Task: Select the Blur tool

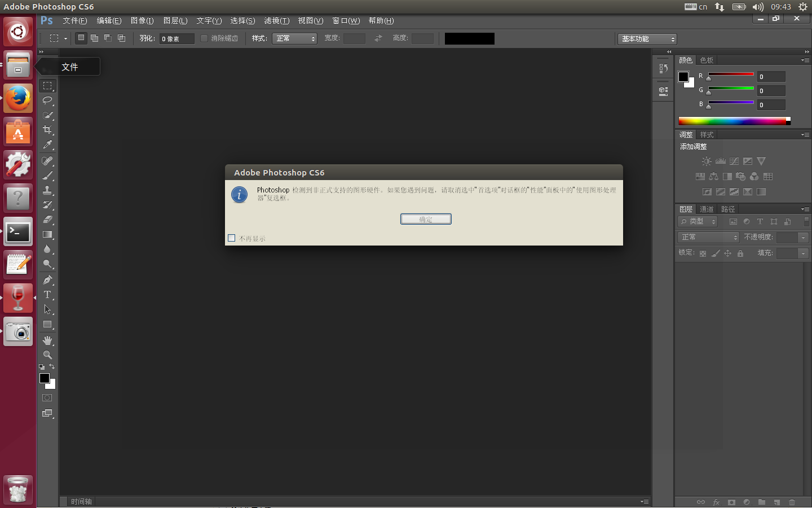Action: [47, 249]
